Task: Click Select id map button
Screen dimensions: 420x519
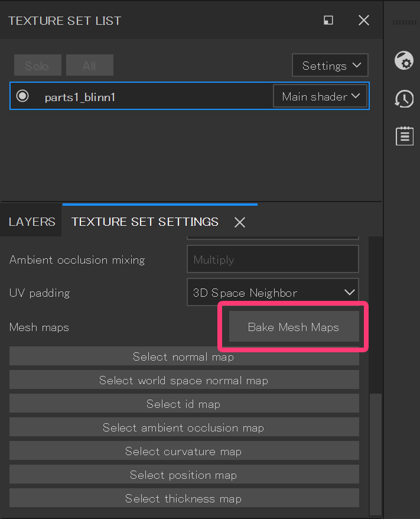Action: click(184, 404)
